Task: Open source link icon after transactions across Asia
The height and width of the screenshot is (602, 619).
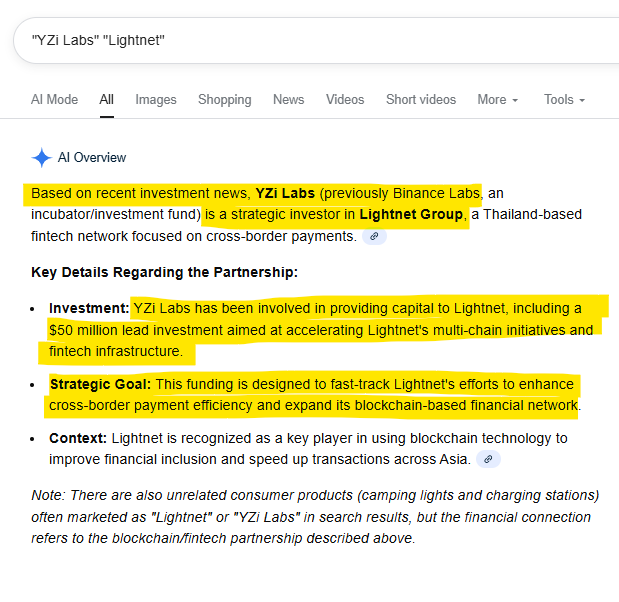Action: [488, 459]
